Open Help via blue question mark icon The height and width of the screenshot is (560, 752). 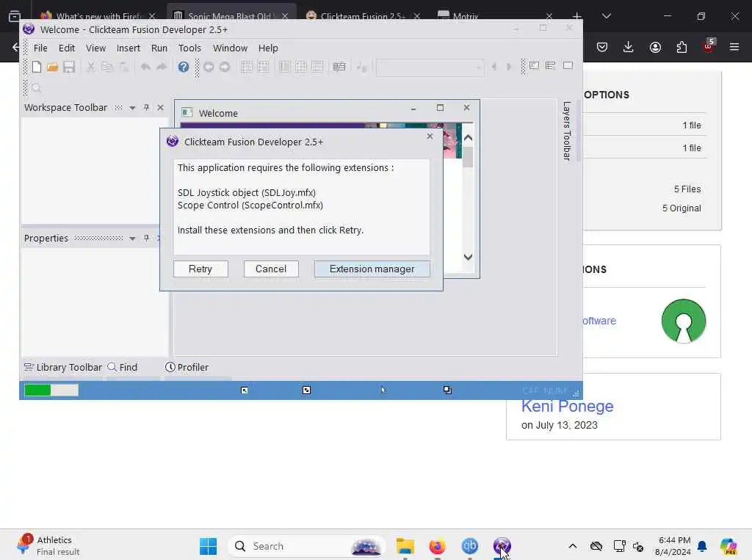coord(183,67)
